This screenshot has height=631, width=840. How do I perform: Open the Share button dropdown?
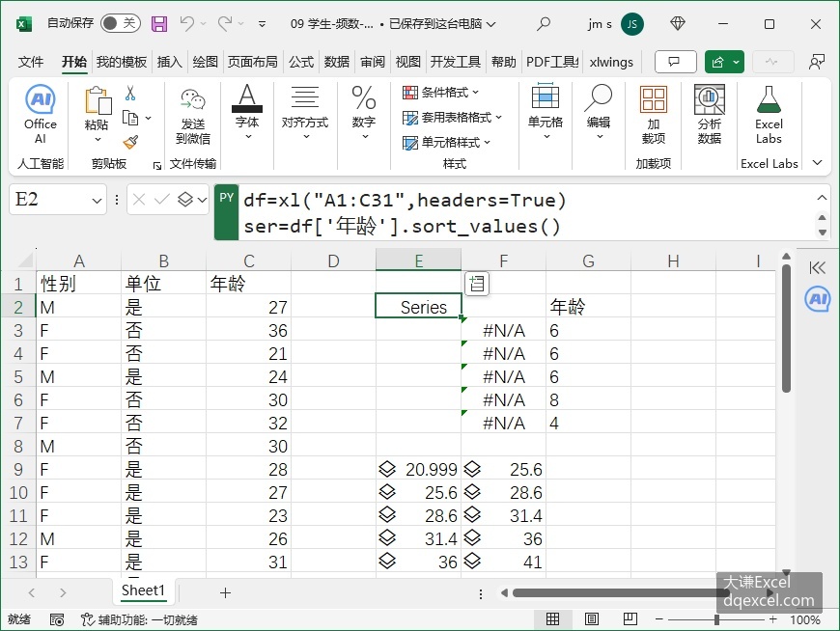pos(737,62)
